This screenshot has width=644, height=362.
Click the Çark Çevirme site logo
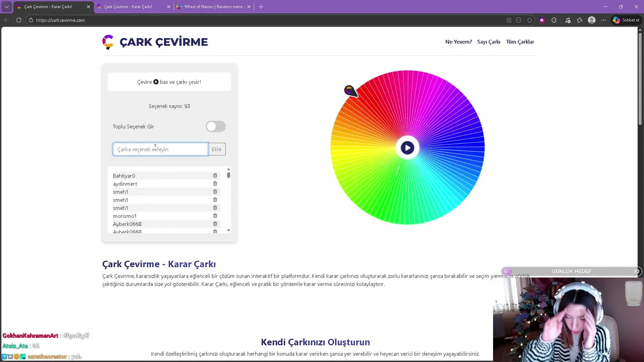tap(155, 42)
